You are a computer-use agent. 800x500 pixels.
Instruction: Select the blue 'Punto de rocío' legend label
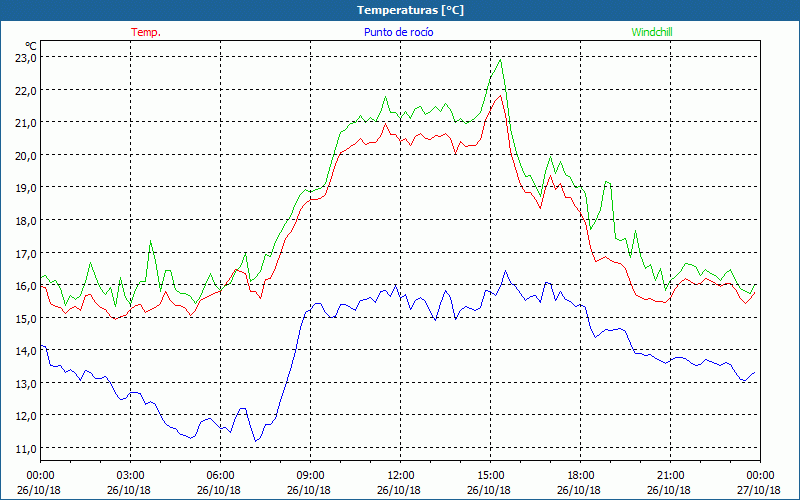(x=398, y=32)
